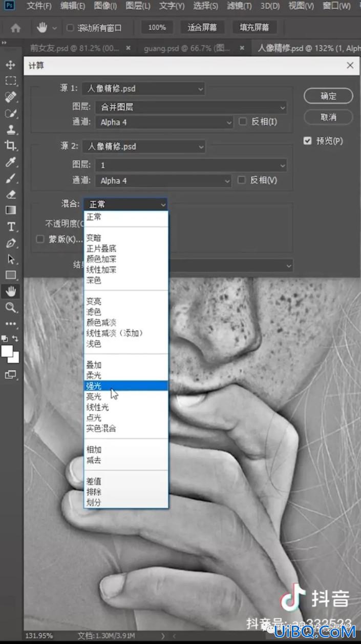
Task: Select the Hand tool in toolbar
Action: point(11,291)
